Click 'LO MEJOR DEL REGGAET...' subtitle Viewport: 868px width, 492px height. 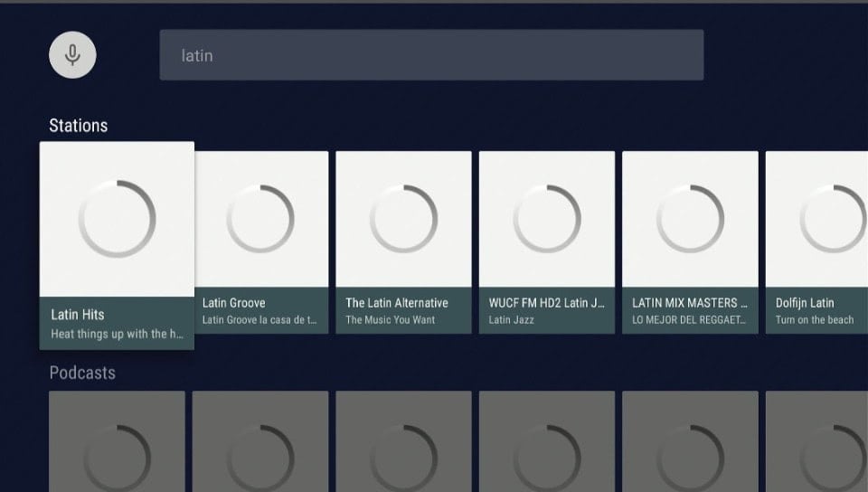[x=689, y=320]
